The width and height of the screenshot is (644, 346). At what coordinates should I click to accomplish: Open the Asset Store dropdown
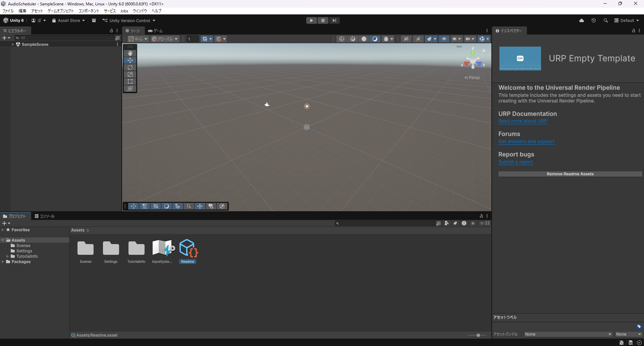pyautogui.click(x=68, y=20)
